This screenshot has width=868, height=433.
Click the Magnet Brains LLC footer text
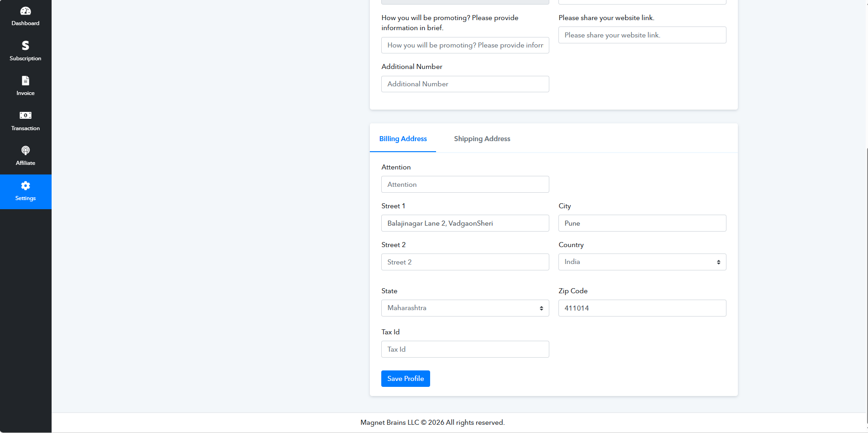[x=432, y=422]
